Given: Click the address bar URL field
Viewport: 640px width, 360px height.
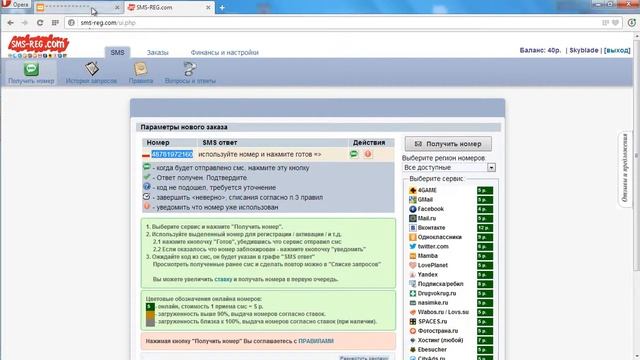Looking at the screenshot, I should [335, 23].
